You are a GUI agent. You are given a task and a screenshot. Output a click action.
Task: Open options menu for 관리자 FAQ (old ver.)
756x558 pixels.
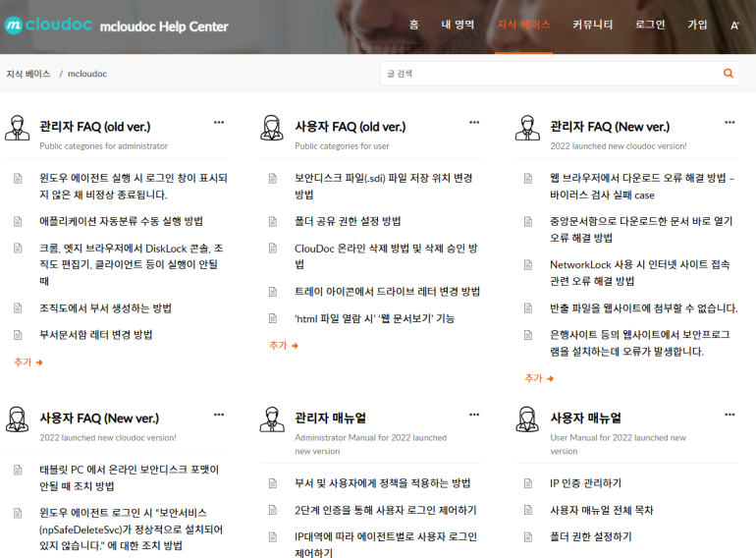(x=219, y=123)
